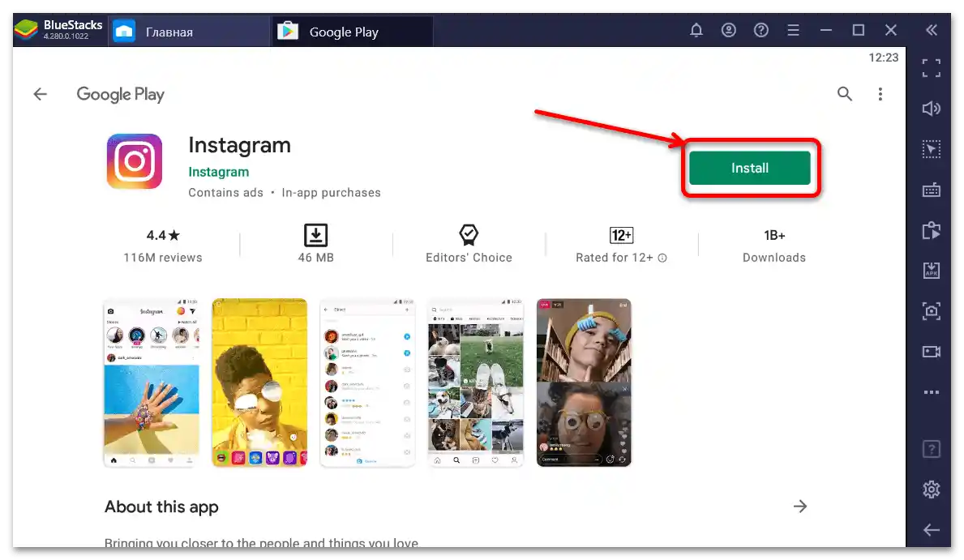Open Instagram developer link
Screen dimensions: 964x560
pos(218,172)
